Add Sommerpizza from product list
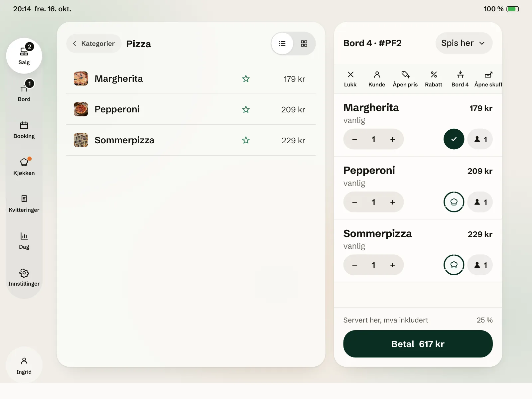532x399 pixels. click(x=191, y=140)
